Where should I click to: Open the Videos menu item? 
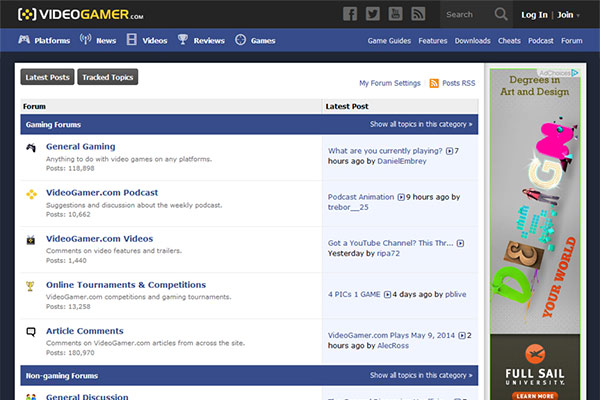pyautogui.click(x=155, y=41)
